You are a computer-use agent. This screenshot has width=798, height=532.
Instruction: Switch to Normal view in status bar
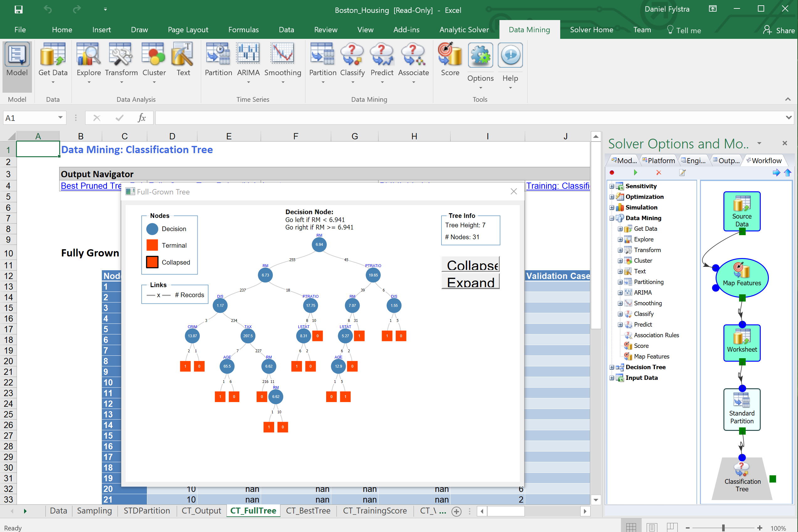tap(631, 528)
